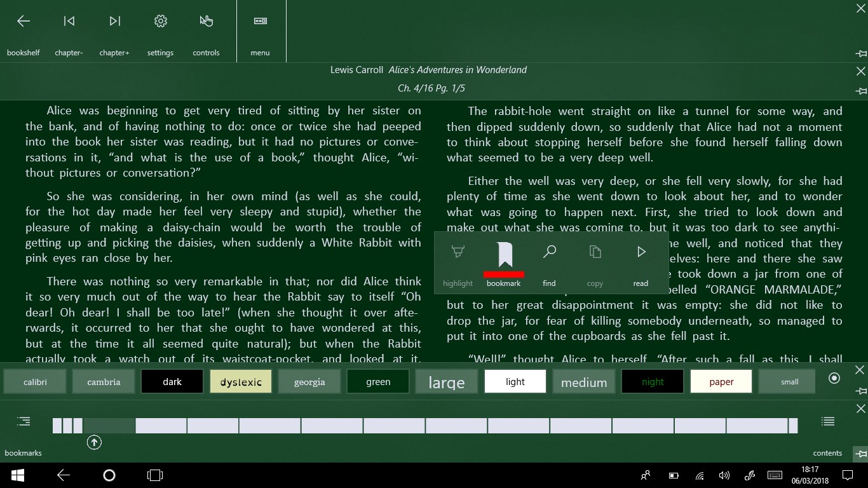Switch font to calibri
Image resolution: width=868 pixels, height=488 pixels.
point(35,381)
